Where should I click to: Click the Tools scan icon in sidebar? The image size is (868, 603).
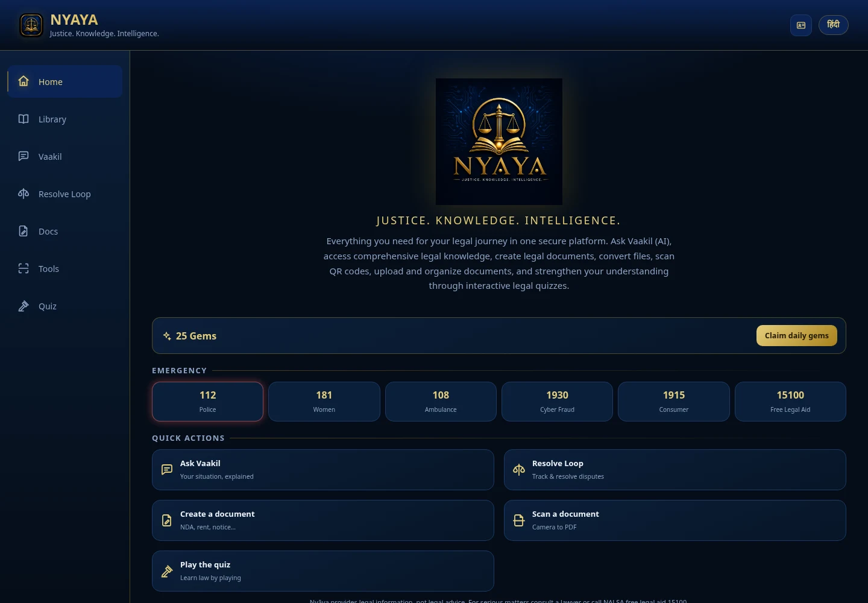(x=24, y=268)
